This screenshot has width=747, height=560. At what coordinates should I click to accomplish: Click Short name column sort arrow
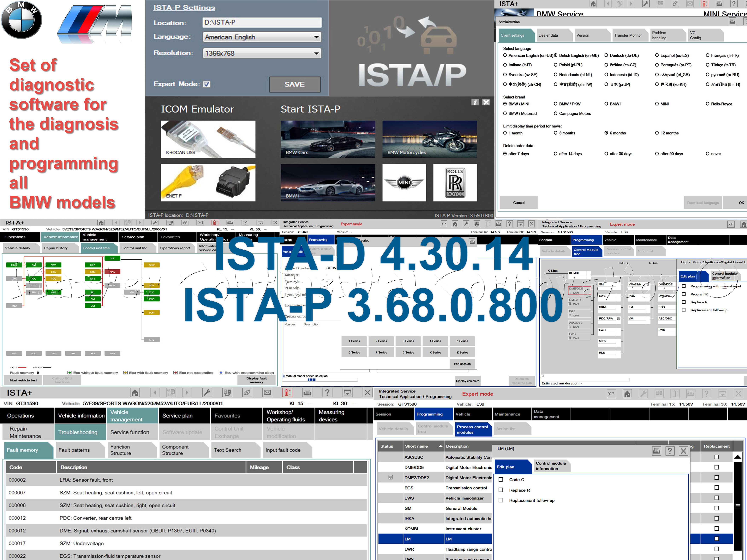[x=440, y=446]
